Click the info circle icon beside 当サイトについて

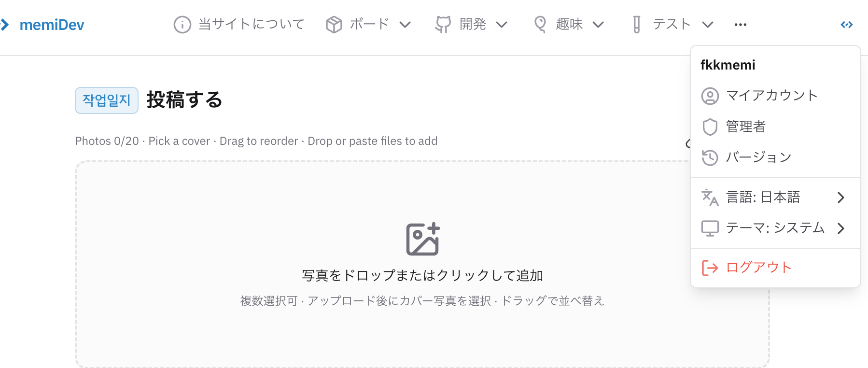182,25
